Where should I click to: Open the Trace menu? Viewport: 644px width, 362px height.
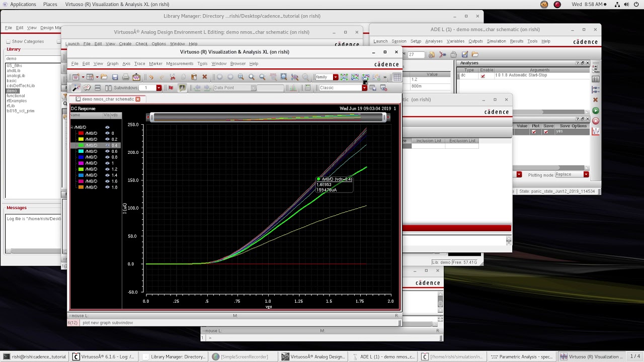[140, 64]
